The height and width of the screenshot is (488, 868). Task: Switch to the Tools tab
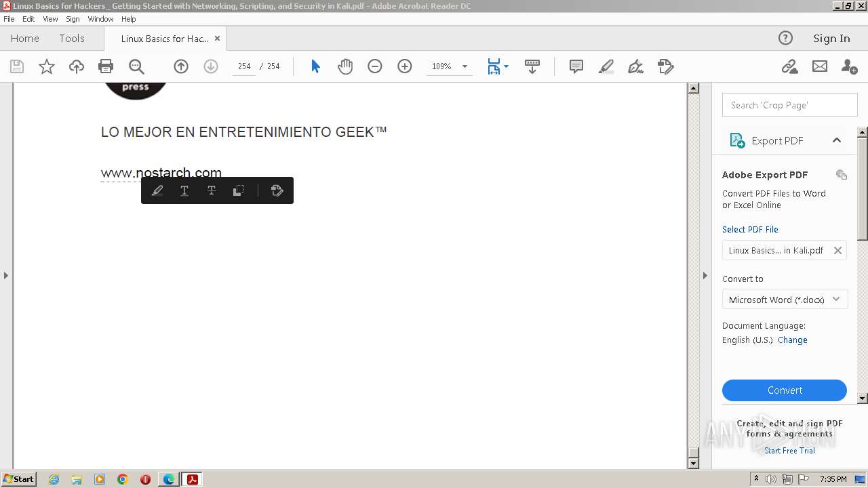(72, 39)
